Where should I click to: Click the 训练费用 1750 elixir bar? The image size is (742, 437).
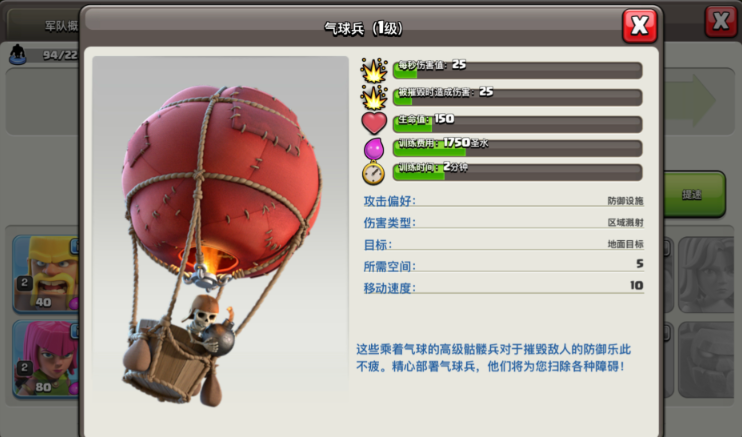coord(518,148)
